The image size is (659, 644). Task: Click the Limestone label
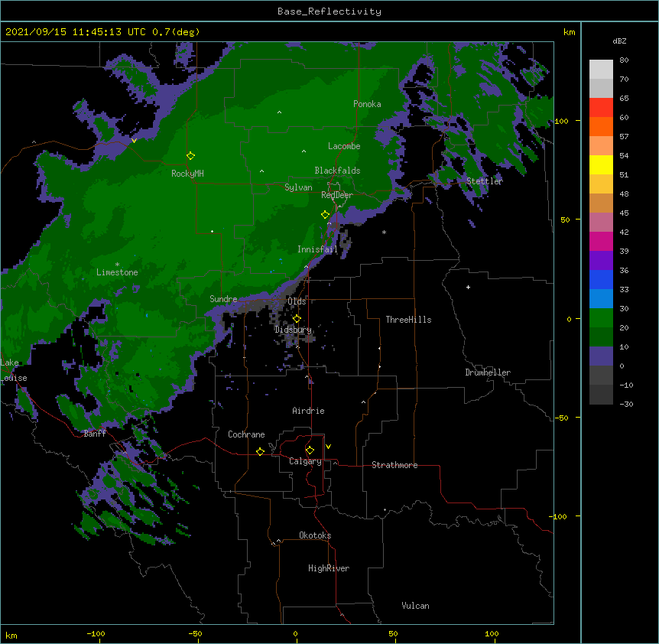(x=117, y=272)
